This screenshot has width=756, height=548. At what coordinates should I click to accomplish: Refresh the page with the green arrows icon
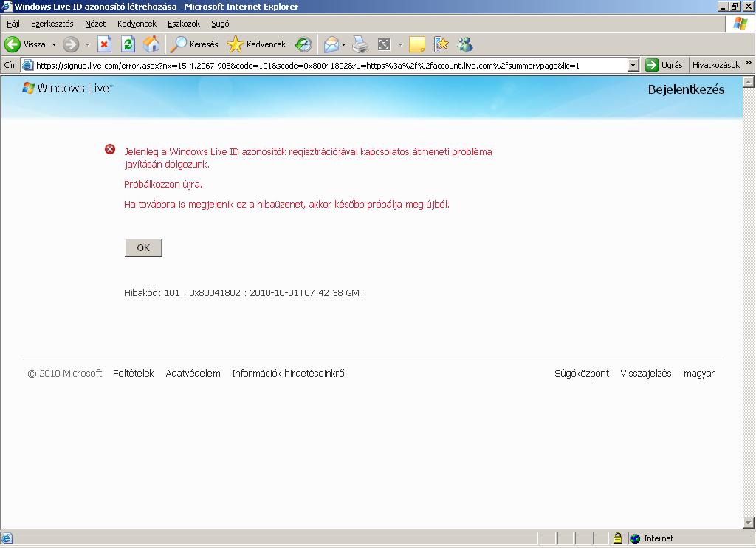(128, 44)
